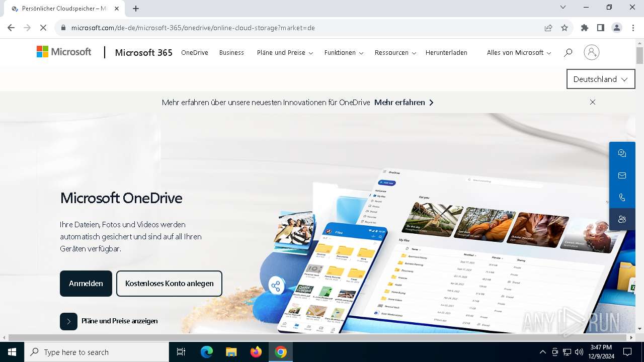
Task: Open File Explorer from taskbar
Action: (231, 352)
